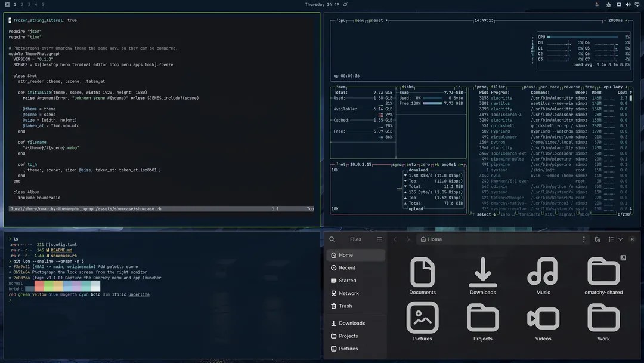This screenshot has width=644, height=363.
Task: Open view options dropdown arrow in Files
Action: [621, 239]
